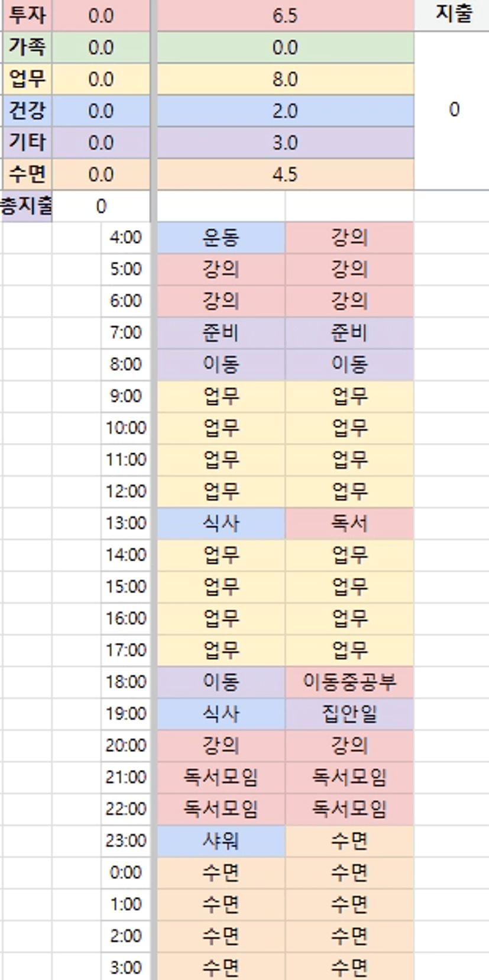This screenshot has height=980, width=489.
Task: Click the 샤워 cell at 23:00
Action: [x=221, y=840]
